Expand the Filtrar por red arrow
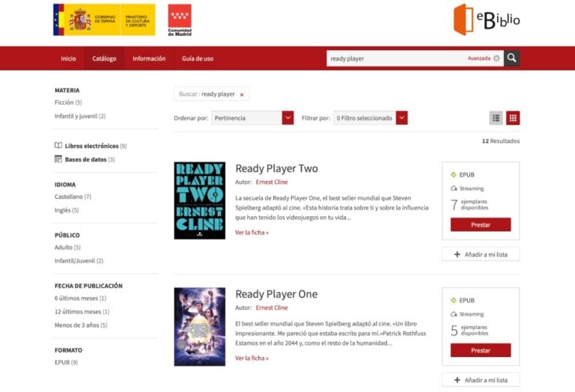 402,118
